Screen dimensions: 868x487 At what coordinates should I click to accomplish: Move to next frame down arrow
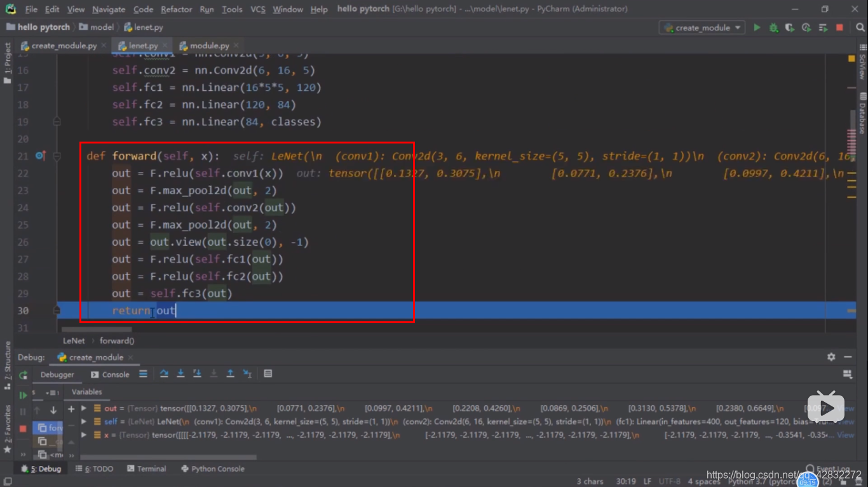coord(53,410)
